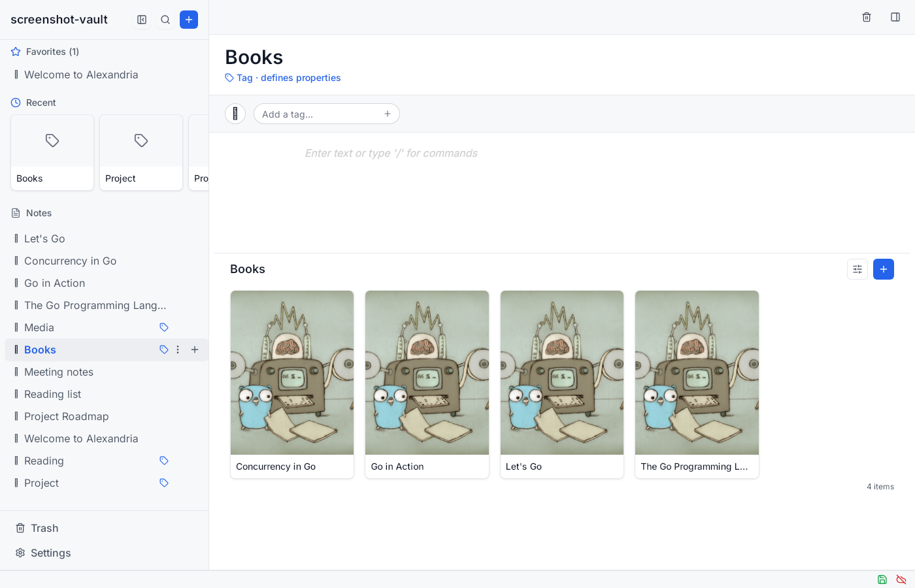Open the Concurrency in Go book card
The image size is (915, 588).
[292, 384]
